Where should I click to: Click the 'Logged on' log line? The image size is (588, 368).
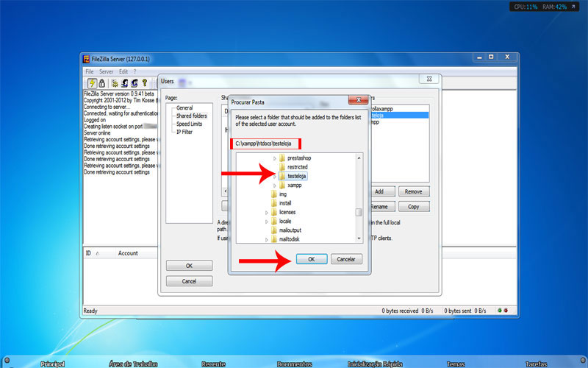pyautogui.click(x=95, y=120)
